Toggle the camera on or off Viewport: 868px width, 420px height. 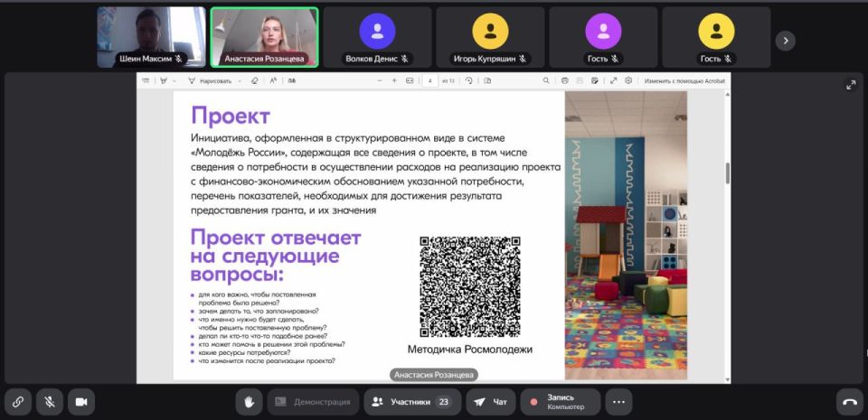point(80,402)
